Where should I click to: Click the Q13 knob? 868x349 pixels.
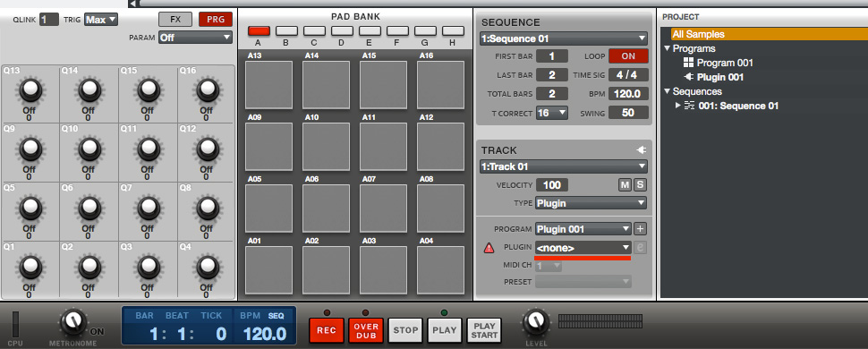[30, 89]
